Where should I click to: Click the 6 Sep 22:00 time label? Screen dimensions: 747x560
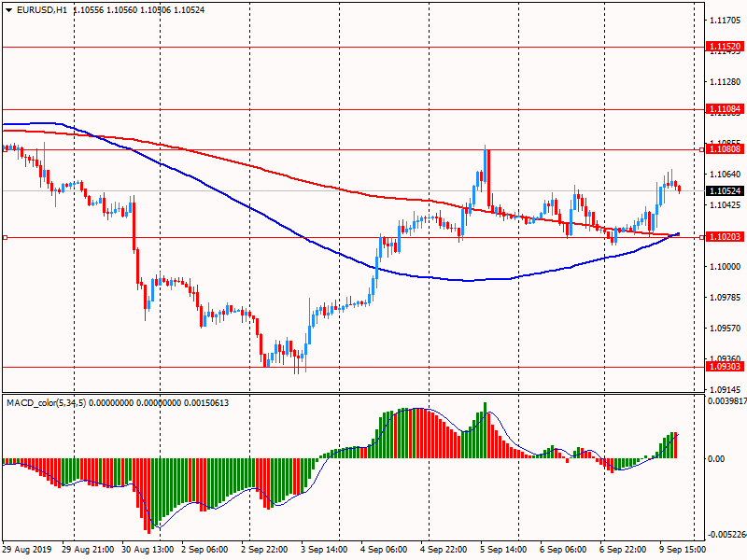coord(623,550)
